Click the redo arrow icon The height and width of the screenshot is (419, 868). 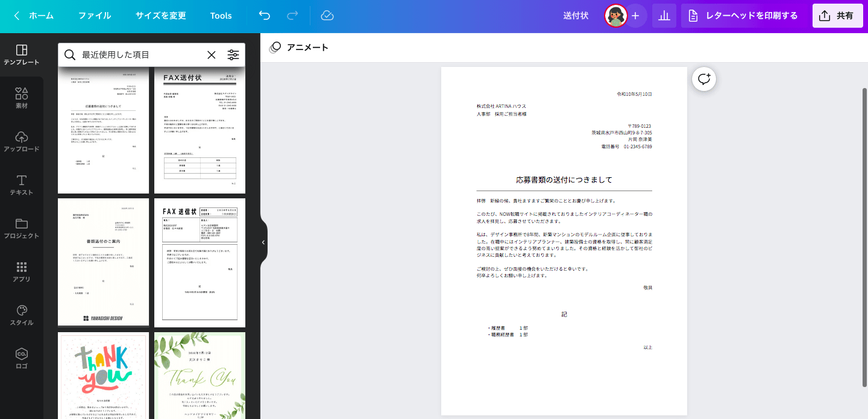pyautogui.click(x=292, y=16)
